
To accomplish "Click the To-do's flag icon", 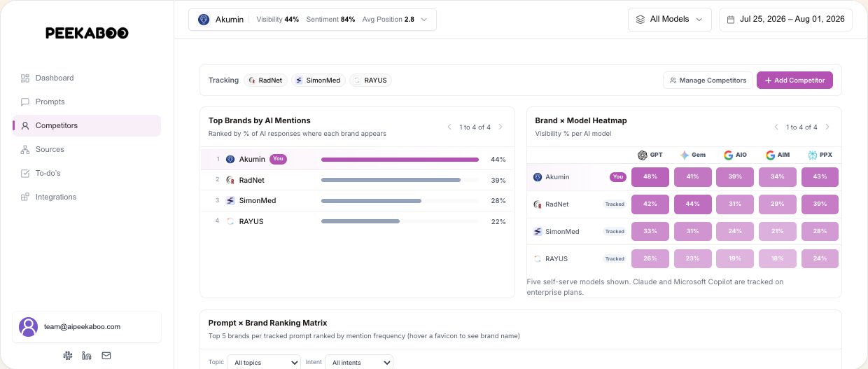I will point(25,173).
